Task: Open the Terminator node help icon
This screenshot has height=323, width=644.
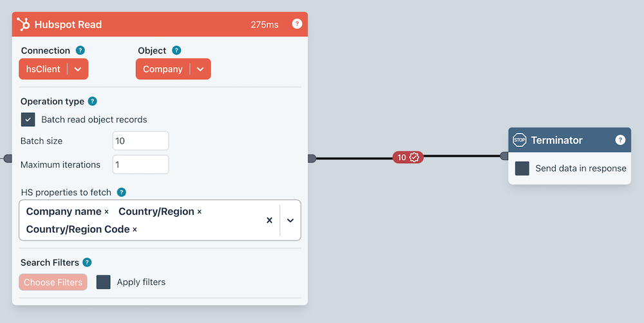Action: point(620,140)
